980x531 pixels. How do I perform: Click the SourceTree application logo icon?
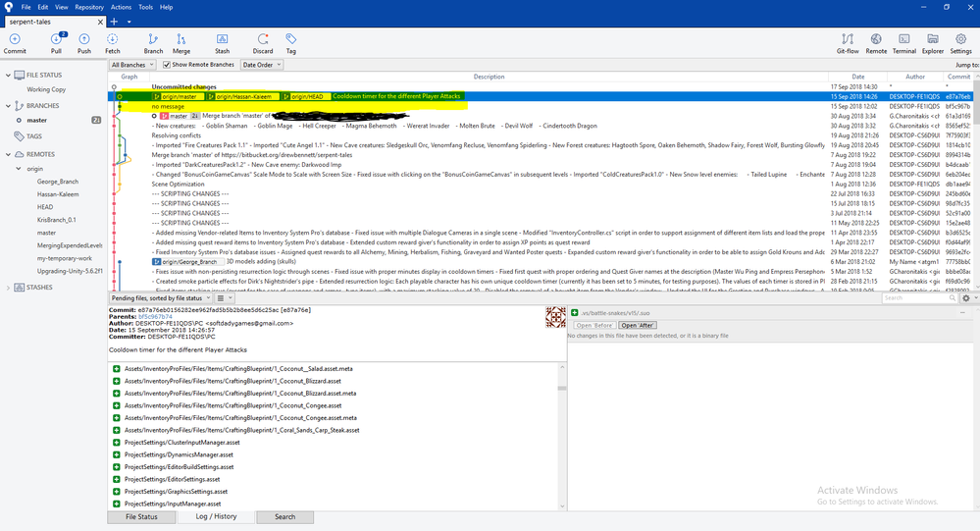[8, 7]
